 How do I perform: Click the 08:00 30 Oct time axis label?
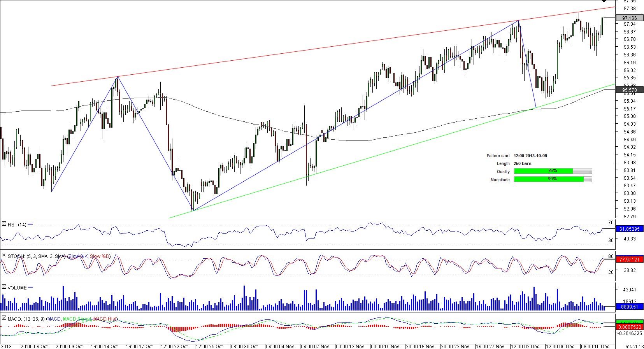pyautogui.click(x=244, y=346)
